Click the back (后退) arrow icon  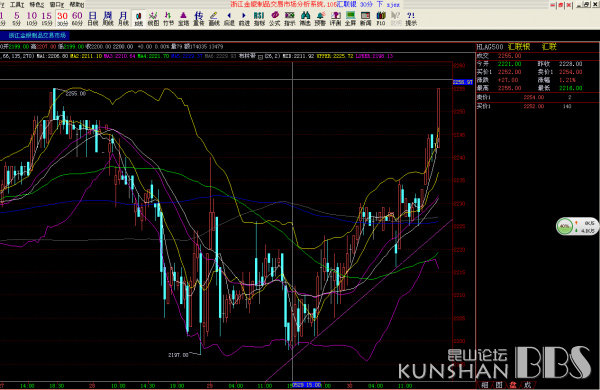[229, 18]
